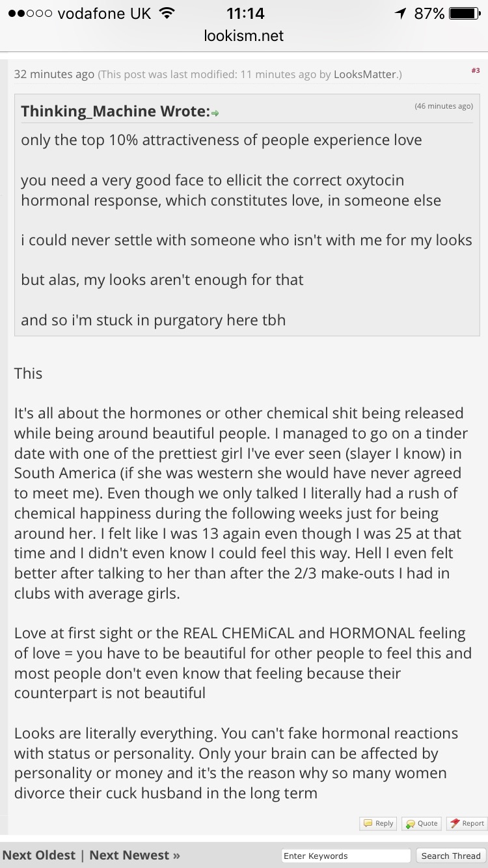488x868 pixels.
Task: Click the Quote bubble icon
Action: click(410, 823)
